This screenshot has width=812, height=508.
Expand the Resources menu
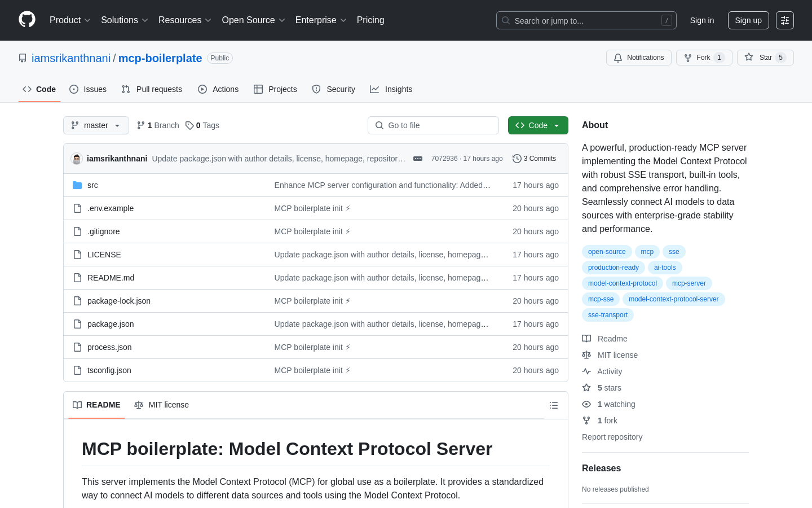click(x=185, y=20)
